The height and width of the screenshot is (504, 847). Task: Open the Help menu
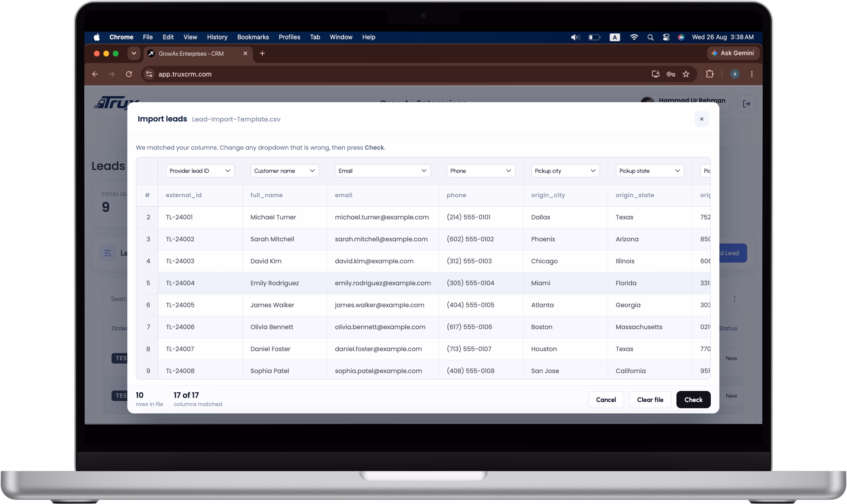click(x=369, y=37)
